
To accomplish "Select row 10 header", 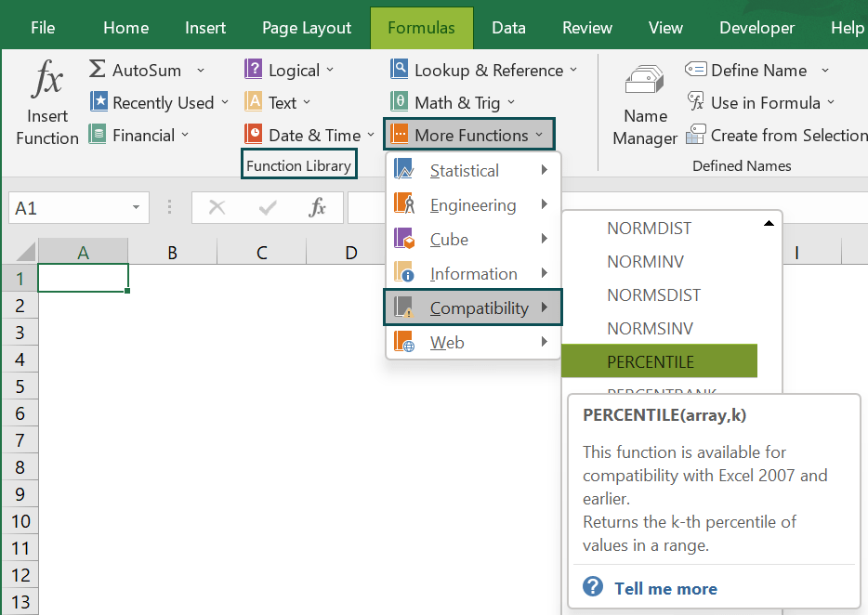I will (20, 521).
